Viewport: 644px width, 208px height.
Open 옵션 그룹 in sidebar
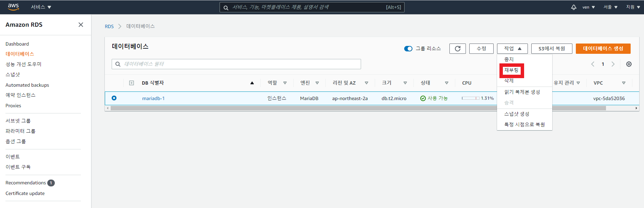16,142
